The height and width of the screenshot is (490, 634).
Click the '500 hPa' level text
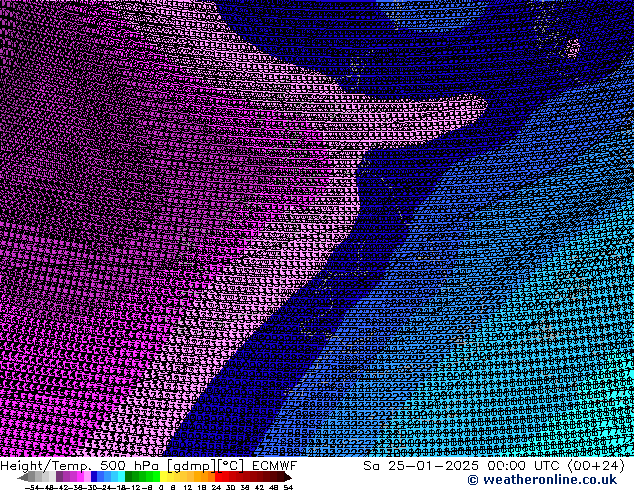(x=129, y=466)
